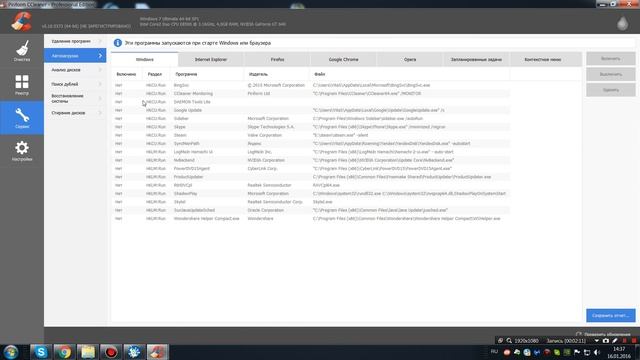Screen dimensions: 640x360
Task: Open Стирание дисков in the tools list
Action: pos(75,113)
